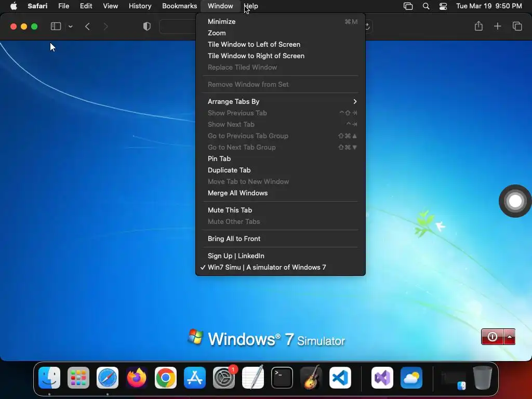
Task: Open TextEdit in the Dock
Action: coord(253,377)
